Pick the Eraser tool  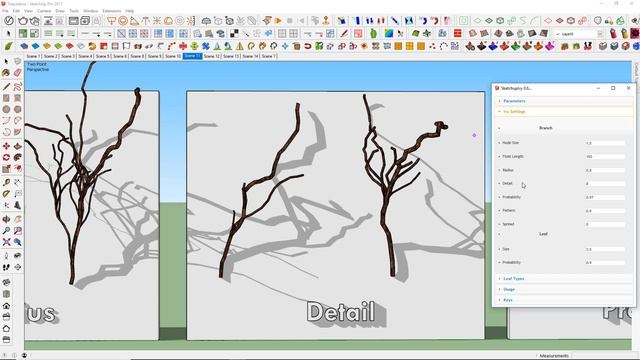coord(18,73)
